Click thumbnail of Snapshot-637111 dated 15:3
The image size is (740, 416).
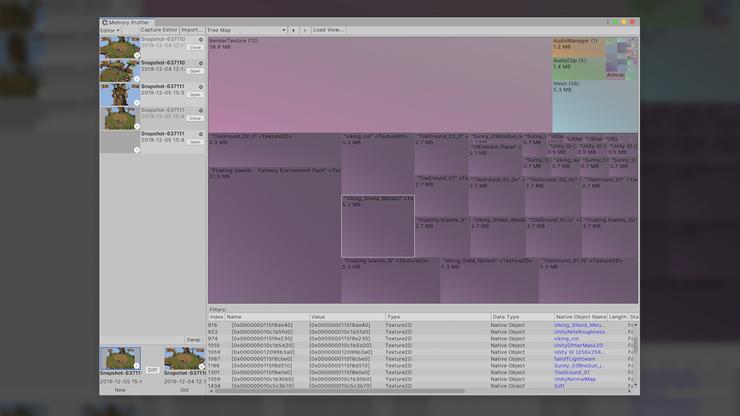(x=120, y=94)
